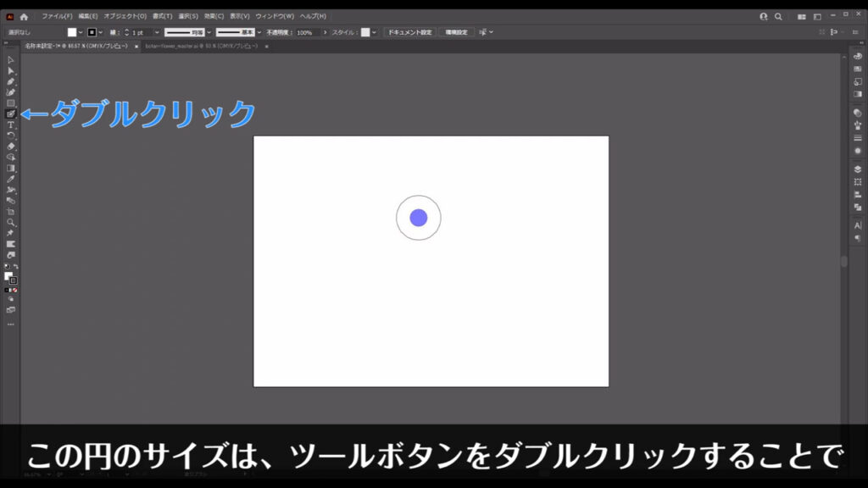Open the Pathfinder panel icon
The width and height of the screenshot is (868, 488).
pyautogui.click(x=858, y=208)
